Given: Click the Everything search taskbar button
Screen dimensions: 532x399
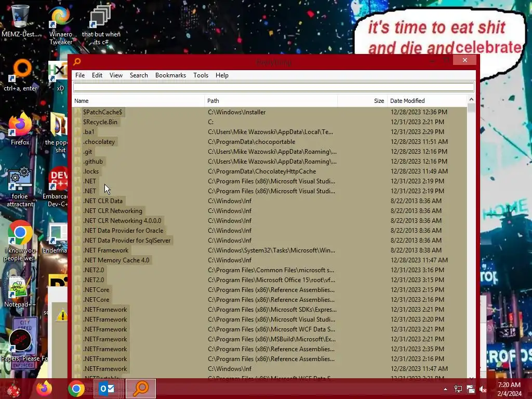Looking at the screenshot, I should [x=141, y=389].
